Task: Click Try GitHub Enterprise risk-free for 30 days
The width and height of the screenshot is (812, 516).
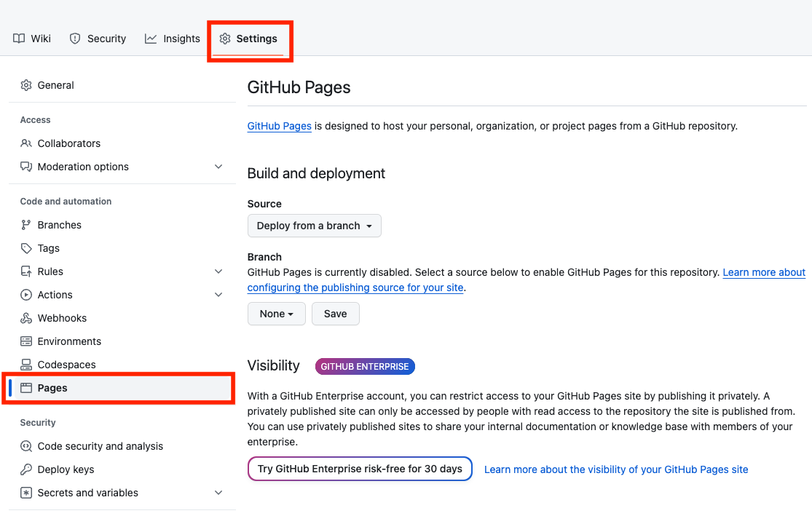Action: [360, 469]
